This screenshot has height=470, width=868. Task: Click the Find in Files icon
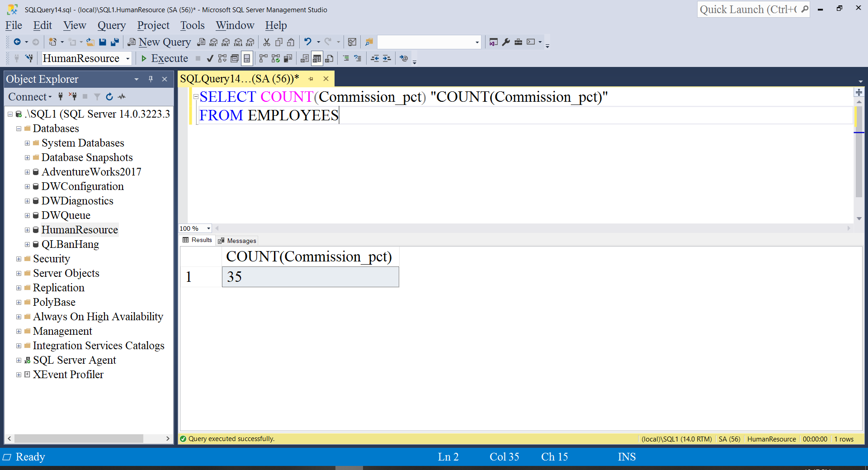[x=369, y=42]
